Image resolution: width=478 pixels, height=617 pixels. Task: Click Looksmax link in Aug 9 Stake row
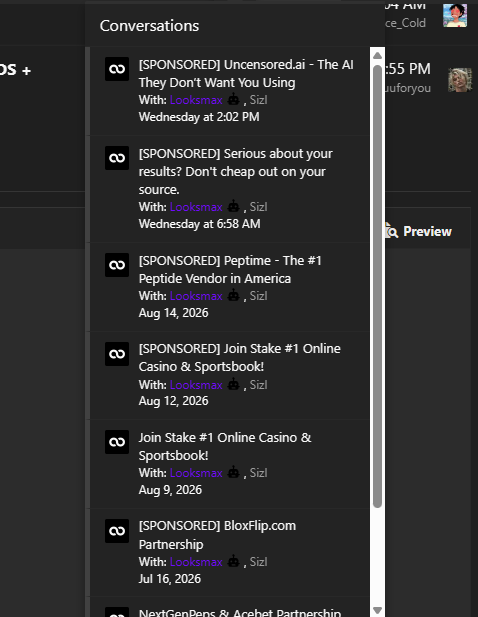pos(196,473)
